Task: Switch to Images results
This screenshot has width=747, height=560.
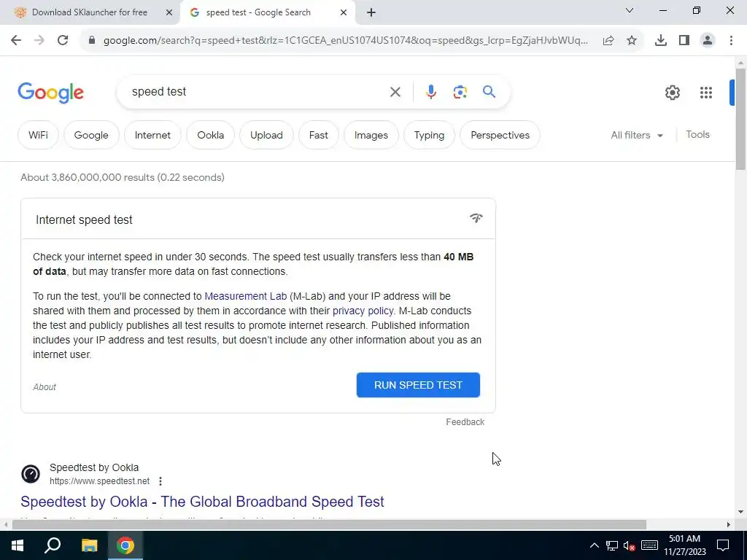Action: [x=371, y=135]
